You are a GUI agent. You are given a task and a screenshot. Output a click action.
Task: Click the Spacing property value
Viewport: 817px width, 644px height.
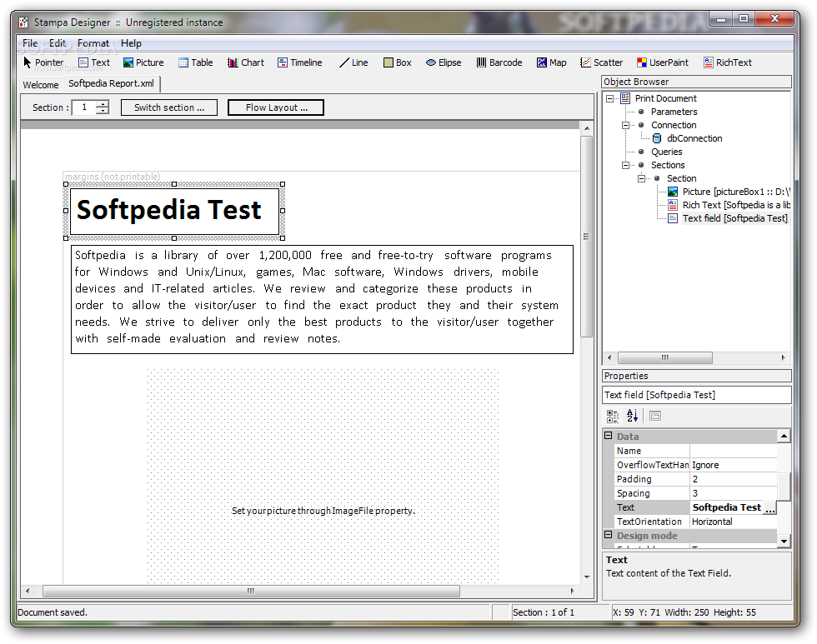point(733,493)
